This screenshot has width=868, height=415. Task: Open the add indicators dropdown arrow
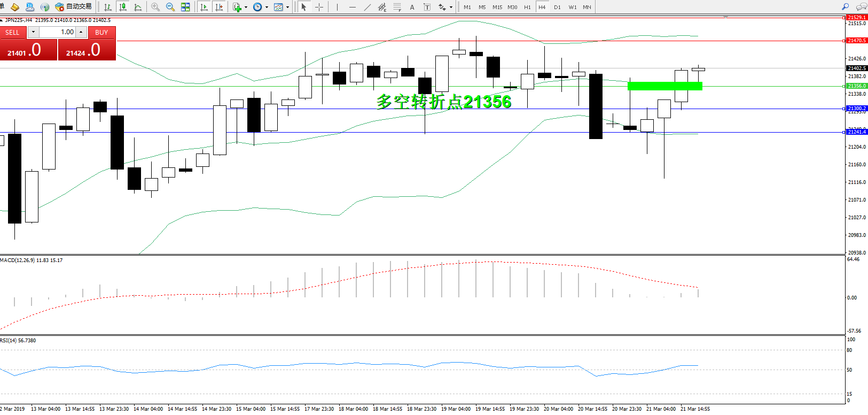(x=246, y=7)
